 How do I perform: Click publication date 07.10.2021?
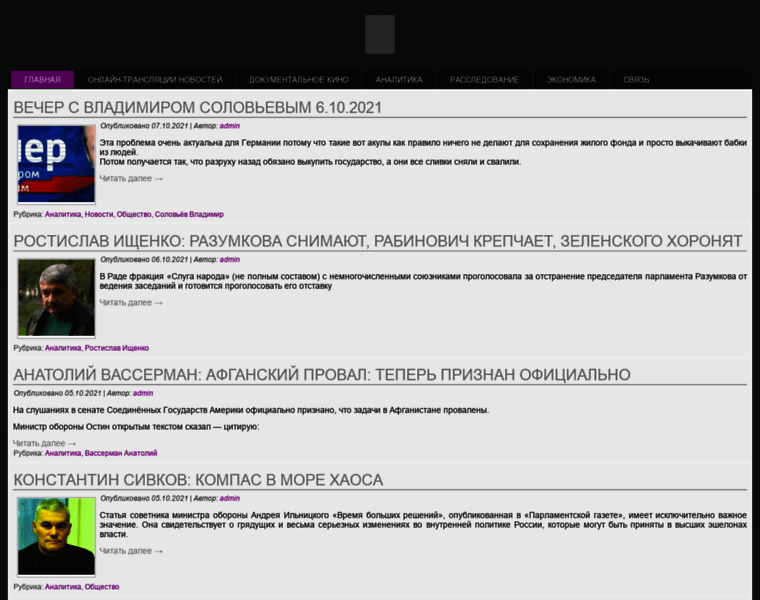169,126
